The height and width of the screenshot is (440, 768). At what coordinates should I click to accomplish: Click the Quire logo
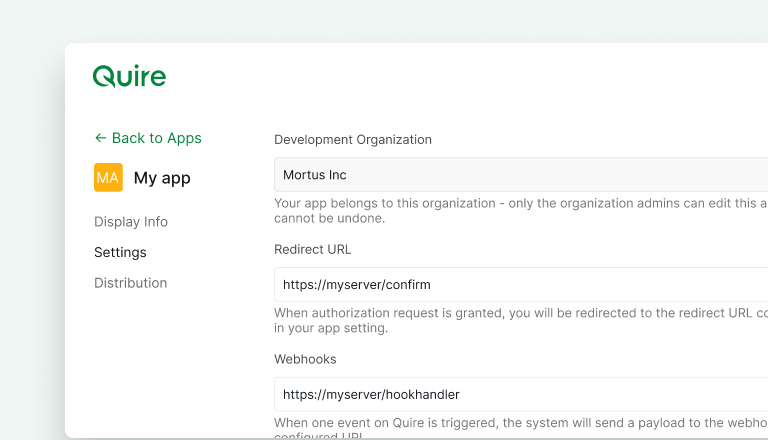(129, 77)
